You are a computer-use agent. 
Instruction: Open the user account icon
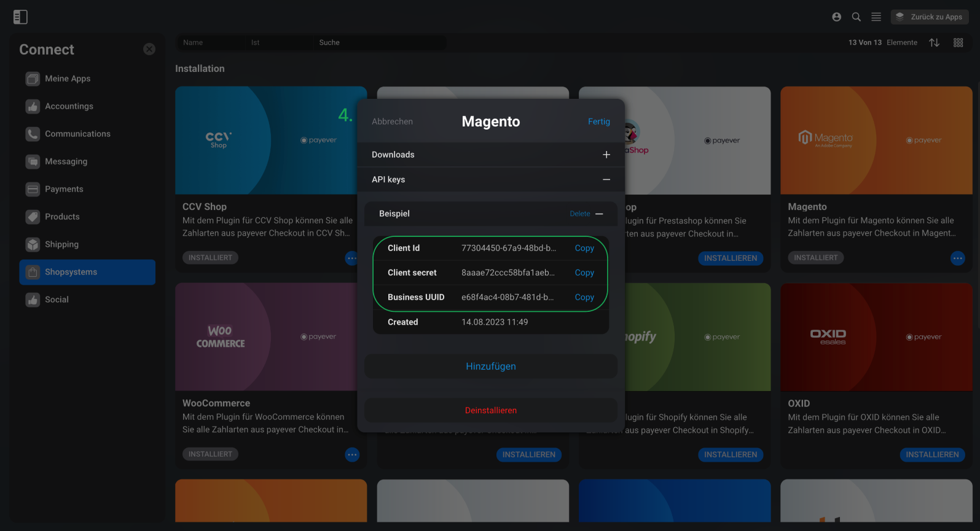(836, 17)
